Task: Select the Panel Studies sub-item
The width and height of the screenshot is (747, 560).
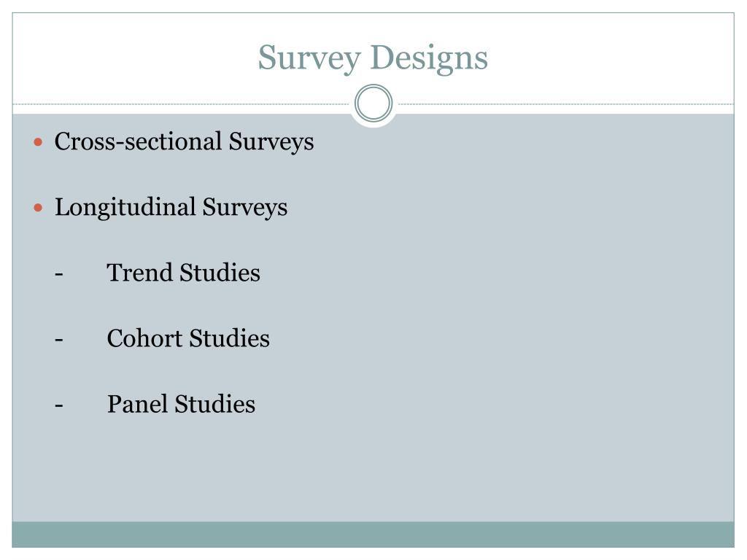Action: click(x=181, y=404)
